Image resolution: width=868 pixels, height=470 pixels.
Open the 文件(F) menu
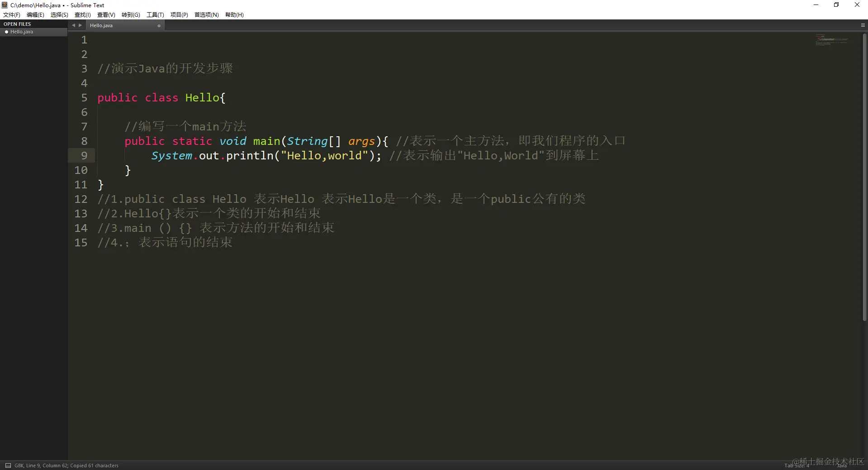(x=11, y=14)
